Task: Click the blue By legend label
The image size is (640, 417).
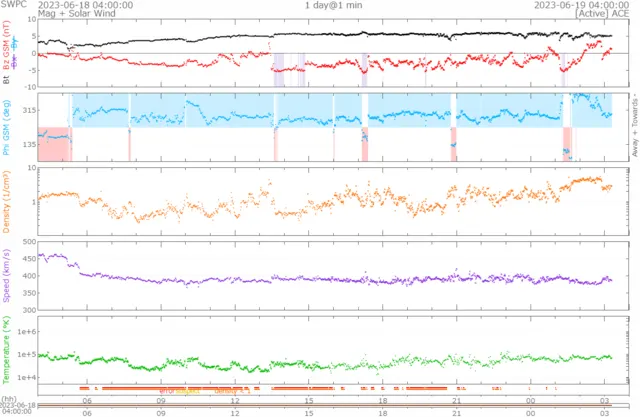Action: coord(15,44)
